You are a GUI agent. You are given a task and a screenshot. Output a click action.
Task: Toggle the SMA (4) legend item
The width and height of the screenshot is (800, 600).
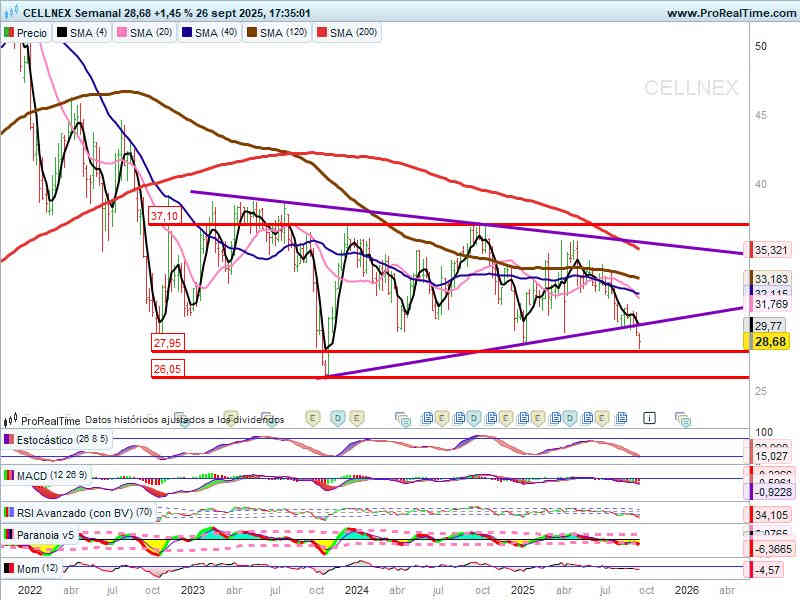(82, 33)
